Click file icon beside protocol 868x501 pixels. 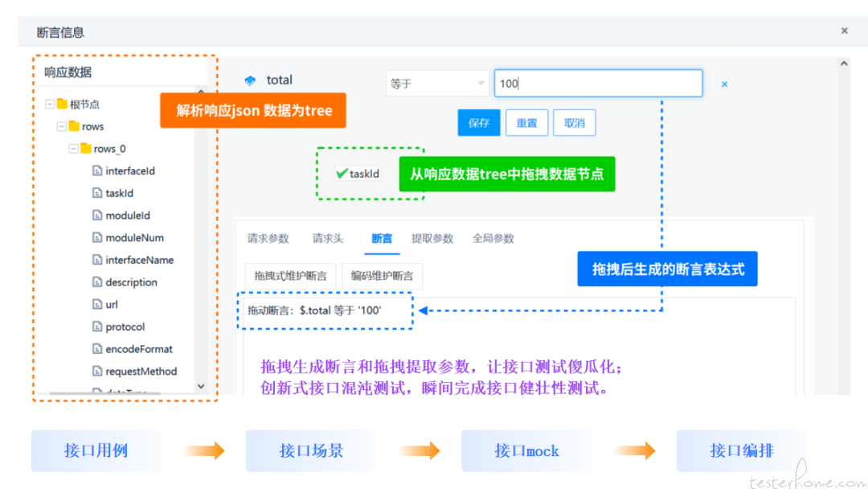(x=97, y=326)
